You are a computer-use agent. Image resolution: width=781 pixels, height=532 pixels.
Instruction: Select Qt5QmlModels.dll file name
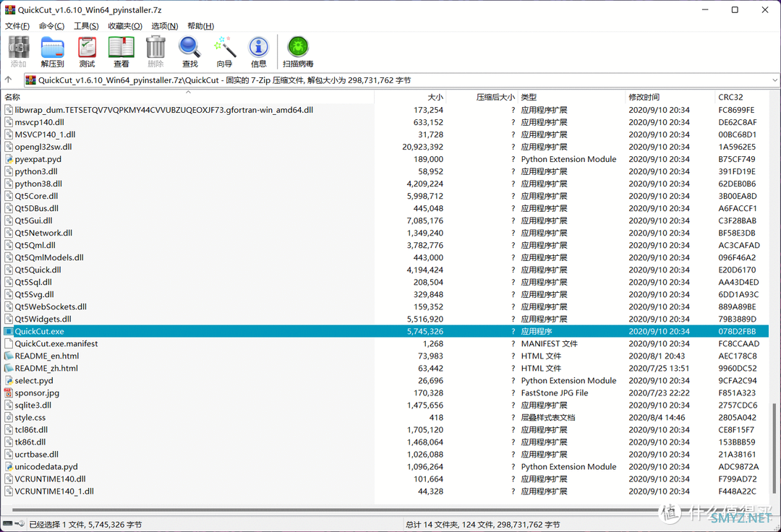click(49, 258)
